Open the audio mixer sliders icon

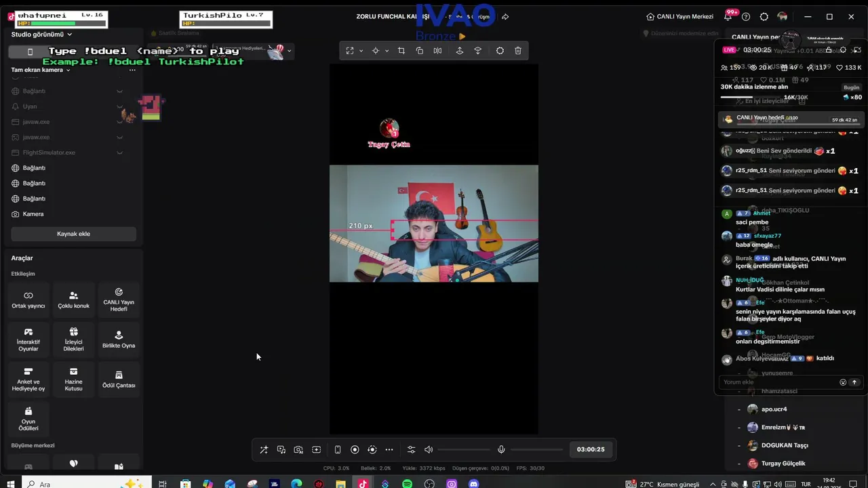(x=411, y=449)
